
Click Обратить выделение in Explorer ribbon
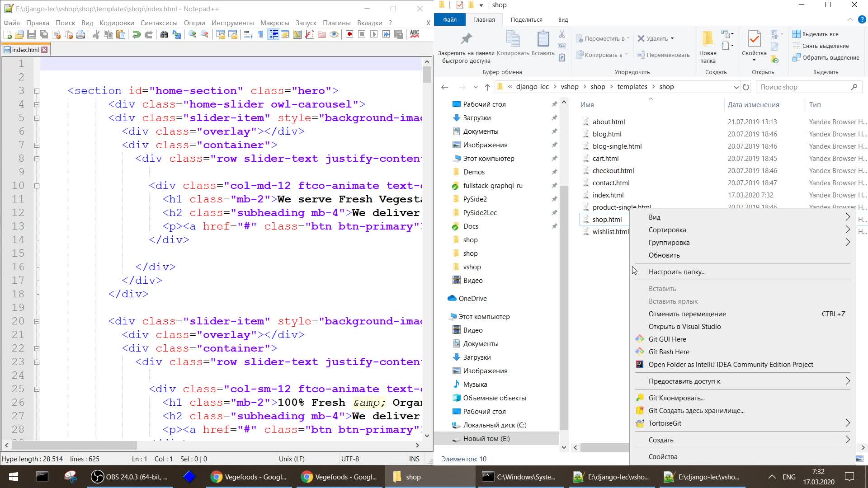click(x=826, y=57)
